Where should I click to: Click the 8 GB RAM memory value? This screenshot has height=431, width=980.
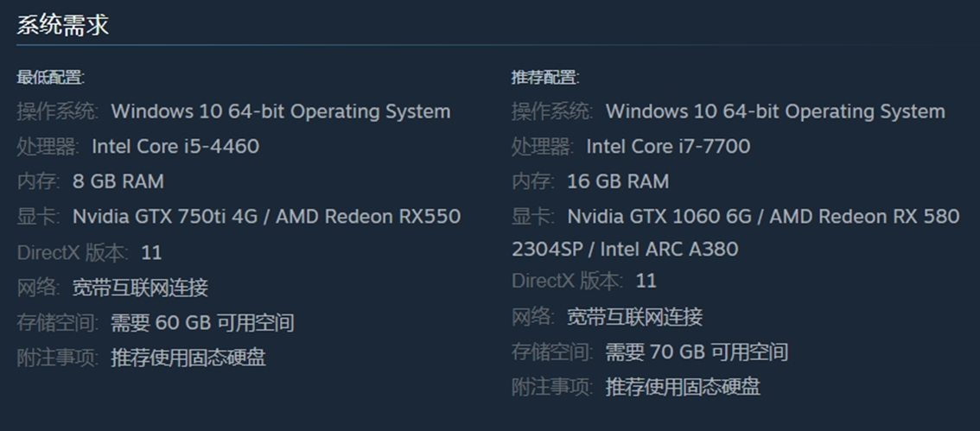tap(118, 182)
